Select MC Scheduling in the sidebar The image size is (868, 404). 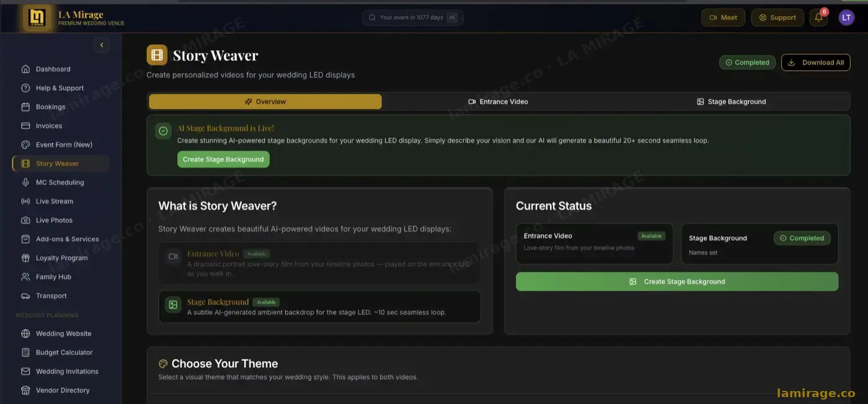(x=61, y=182)
